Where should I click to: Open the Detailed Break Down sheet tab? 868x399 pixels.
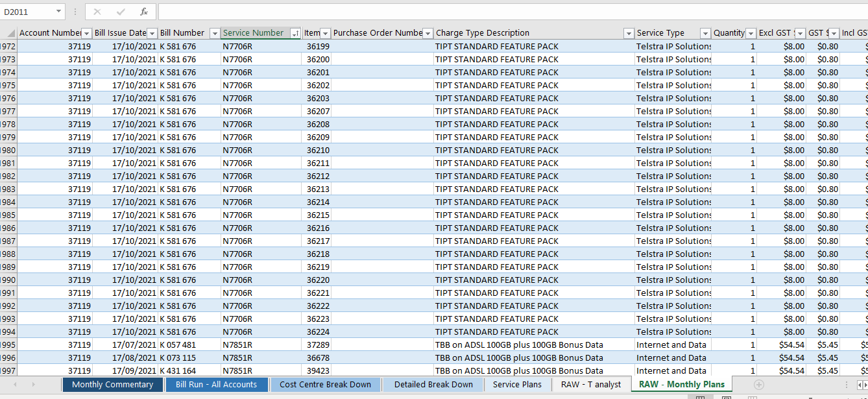[x=433, y=385]
